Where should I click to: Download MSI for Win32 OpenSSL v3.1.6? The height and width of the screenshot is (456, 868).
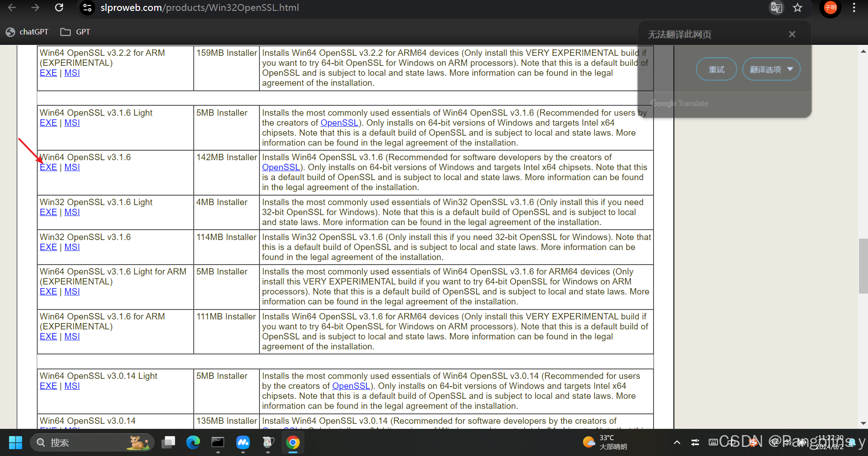click(72, 247)
